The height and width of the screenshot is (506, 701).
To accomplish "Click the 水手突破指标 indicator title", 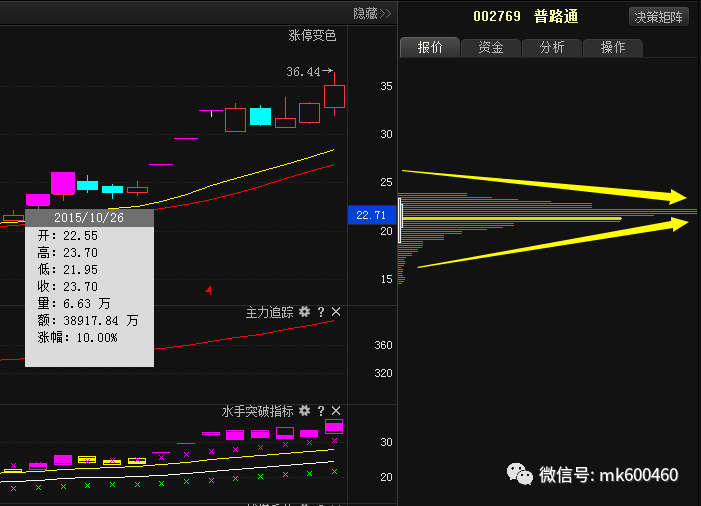I will (x=257, y=411).
